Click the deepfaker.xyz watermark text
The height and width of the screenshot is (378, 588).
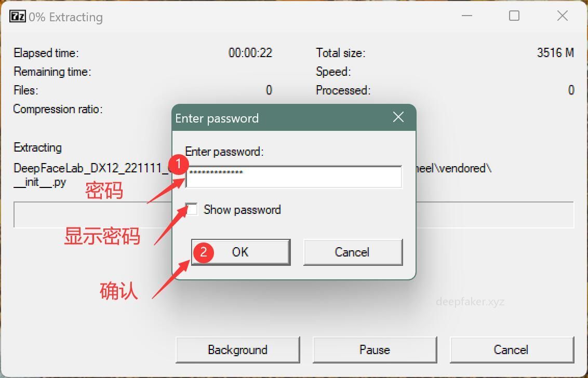(x=470, y=302)
